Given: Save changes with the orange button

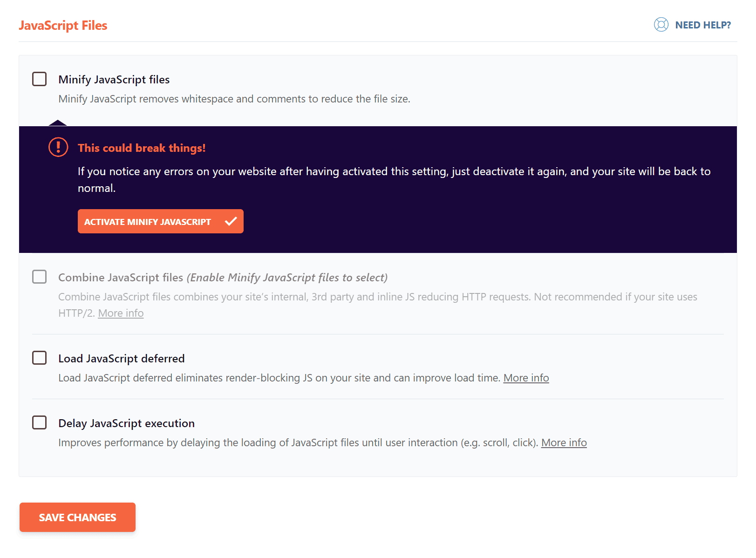Looking at the screenshot, I should point(77,517).
